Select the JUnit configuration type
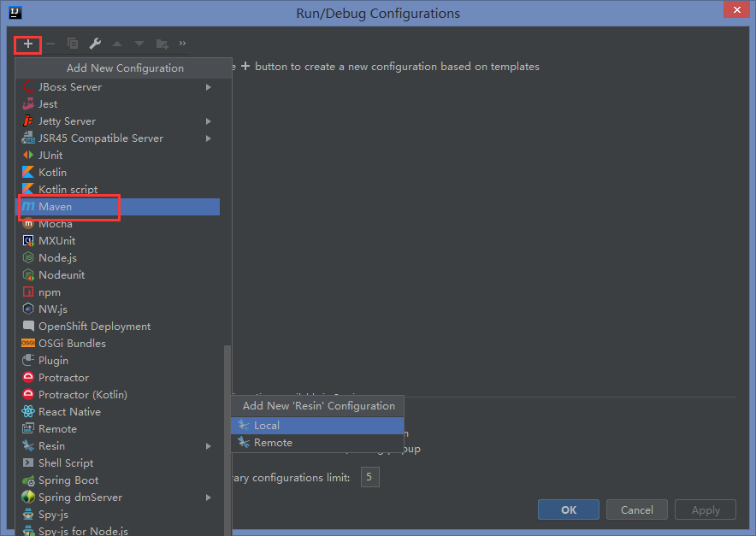756x536 pixels. click(50, 155)
